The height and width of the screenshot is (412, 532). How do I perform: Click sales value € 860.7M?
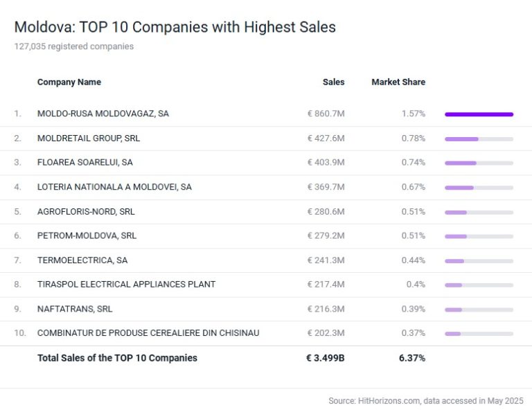[x=326, y=114]
